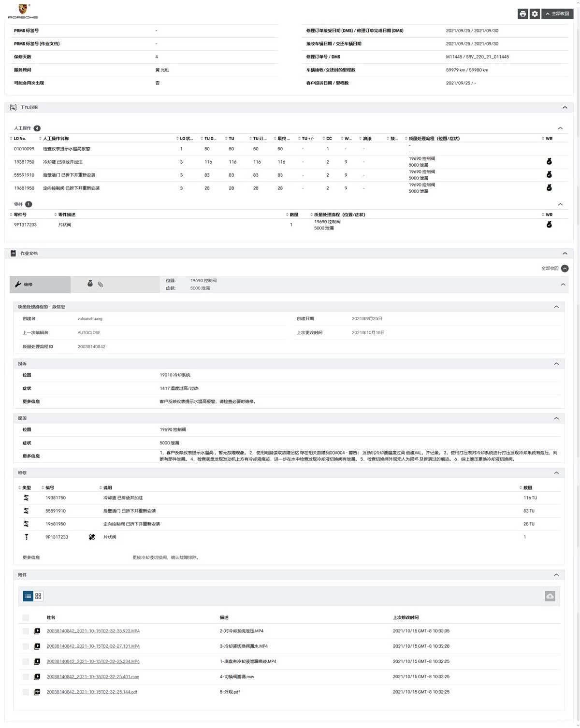The height and width of the screenshot is (728, 580).
Task: Open file 20038140842_2021-10-15T02-32-25.234.MP4
Action: (93, 661)
